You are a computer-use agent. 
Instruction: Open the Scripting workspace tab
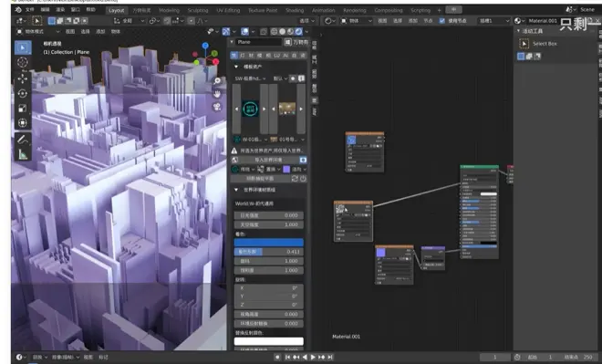coord(420,10)
